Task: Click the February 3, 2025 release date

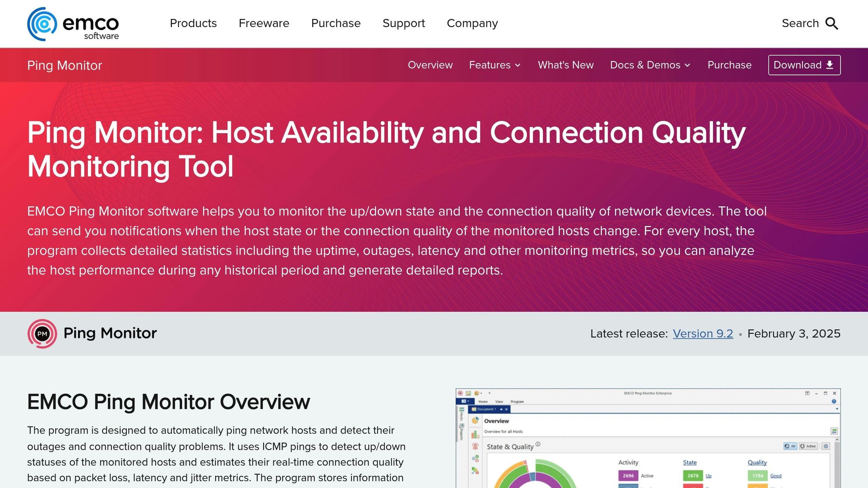Action: click(x=794, y=334)
